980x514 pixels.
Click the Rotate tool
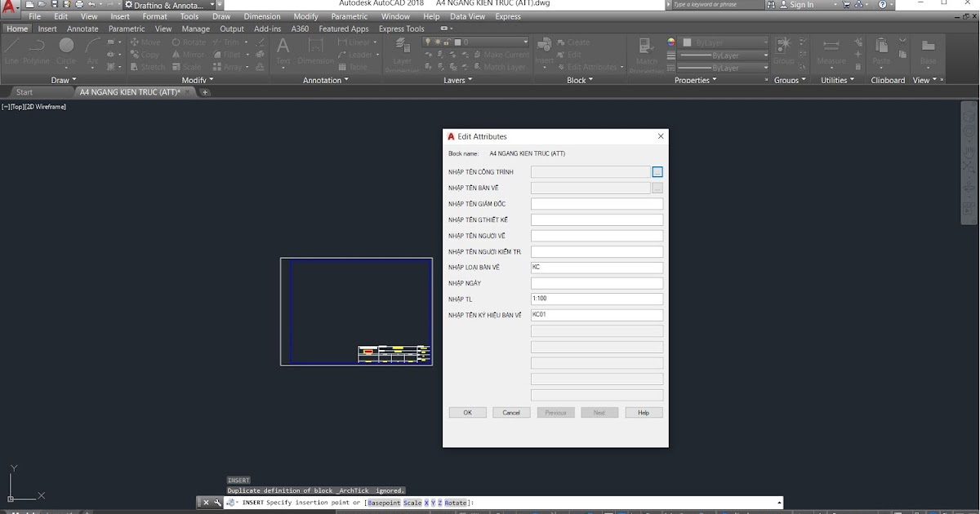(x=189, y=42)
